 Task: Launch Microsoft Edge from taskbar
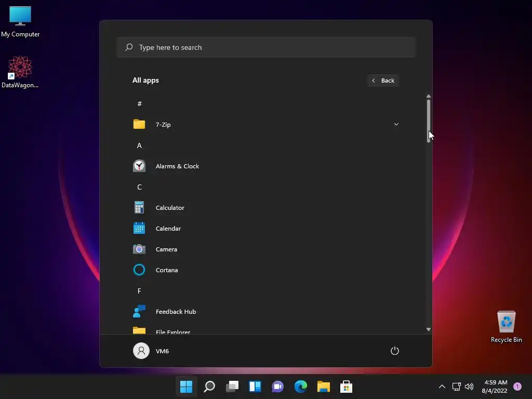[x=301, y=387]
